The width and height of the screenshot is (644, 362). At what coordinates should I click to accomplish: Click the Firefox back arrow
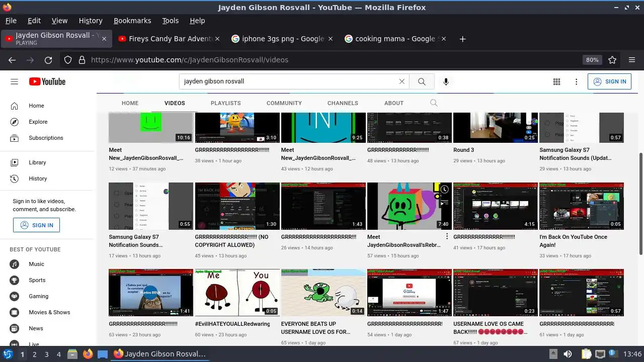pos(12,60)
